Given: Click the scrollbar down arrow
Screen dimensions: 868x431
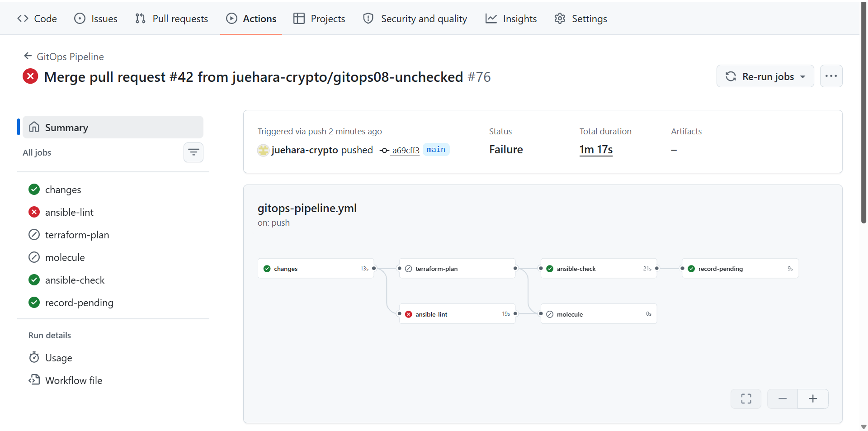Looking at the screenshot, I should click(x=863, y=427).
